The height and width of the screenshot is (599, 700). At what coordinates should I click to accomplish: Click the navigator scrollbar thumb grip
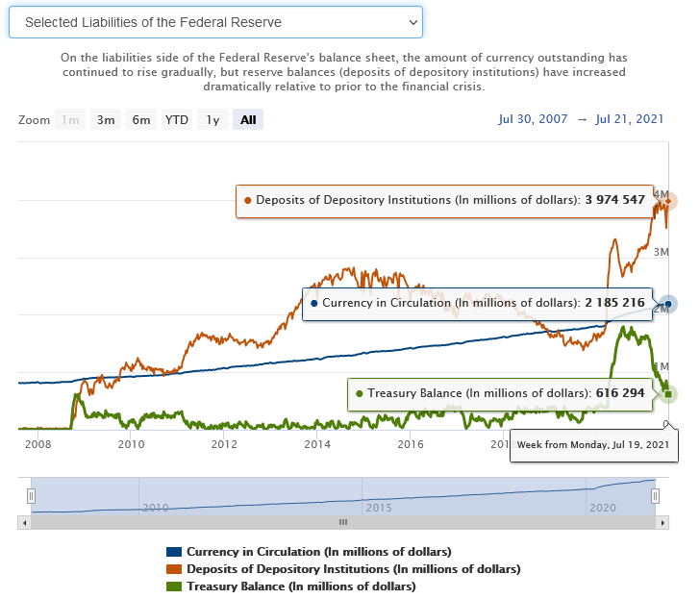pos(343,522)
